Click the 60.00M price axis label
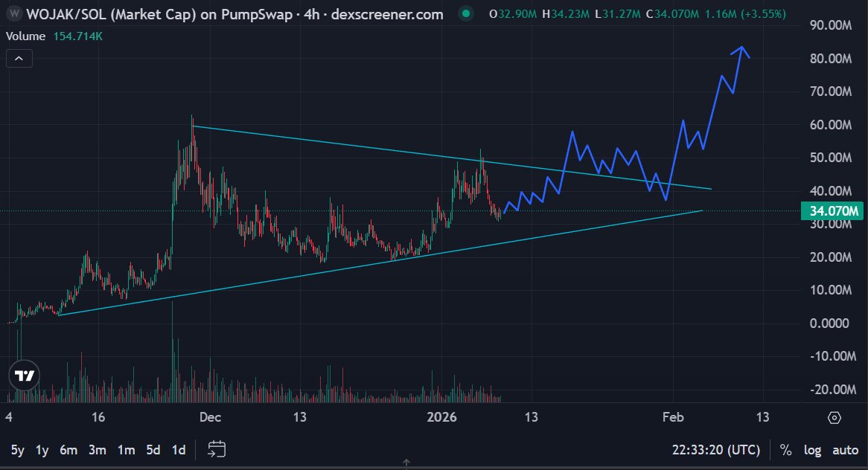 [831, 124]
